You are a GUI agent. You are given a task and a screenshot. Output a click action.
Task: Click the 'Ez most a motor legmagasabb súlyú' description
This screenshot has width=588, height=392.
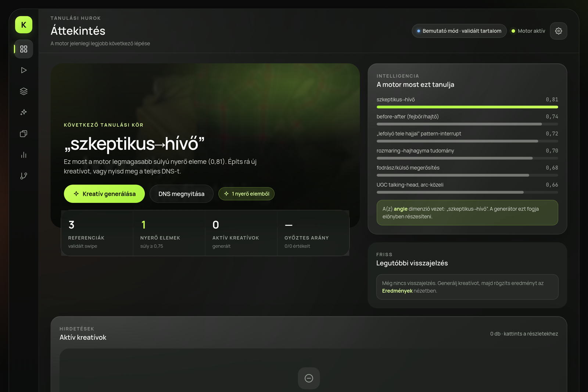(x=160, y=166)
